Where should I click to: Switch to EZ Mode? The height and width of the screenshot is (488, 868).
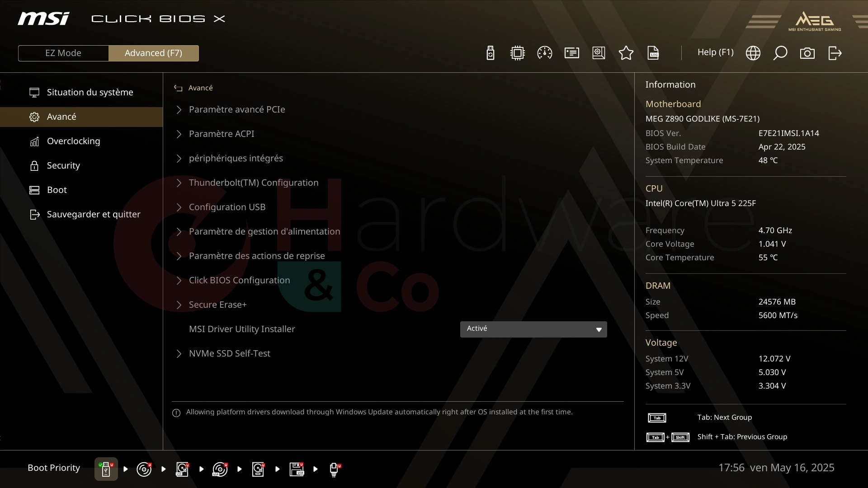pyautogui.click(x=63, y=53)
